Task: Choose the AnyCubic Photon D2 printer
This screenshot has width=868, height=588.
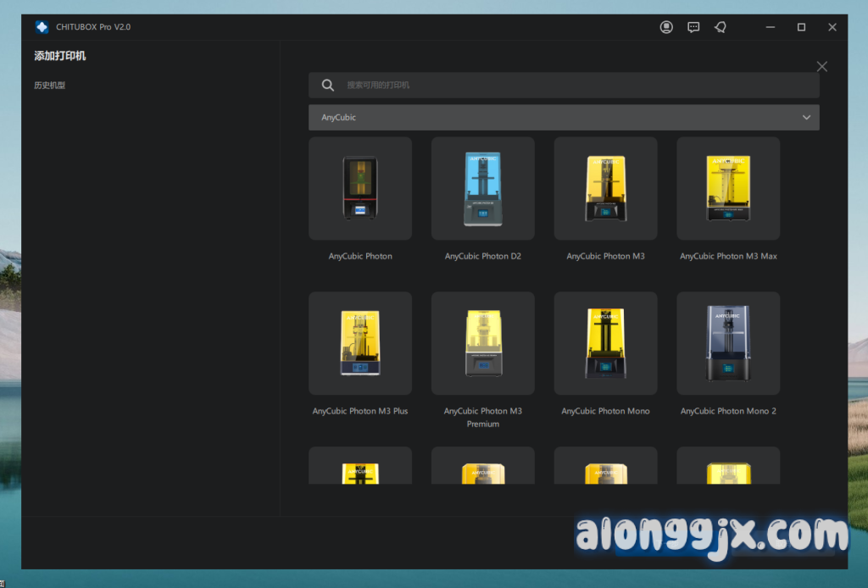Action: (x=482, y=188)
